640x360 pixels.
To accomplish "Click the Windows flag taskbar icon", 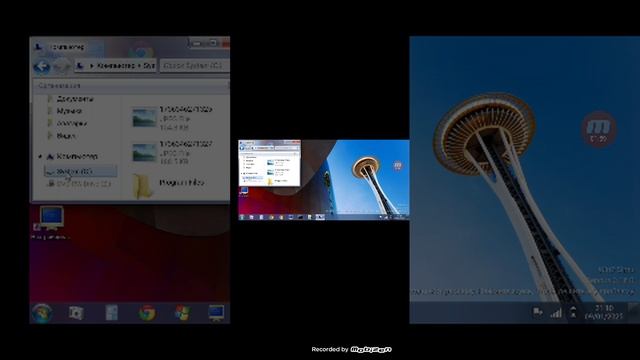I will [182, 313].
